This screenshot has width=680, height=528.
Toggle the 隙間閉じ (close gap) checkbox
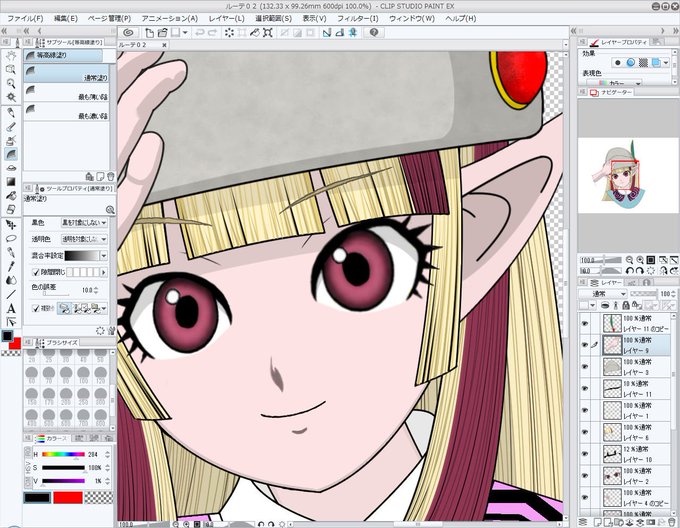pos(36,272)
